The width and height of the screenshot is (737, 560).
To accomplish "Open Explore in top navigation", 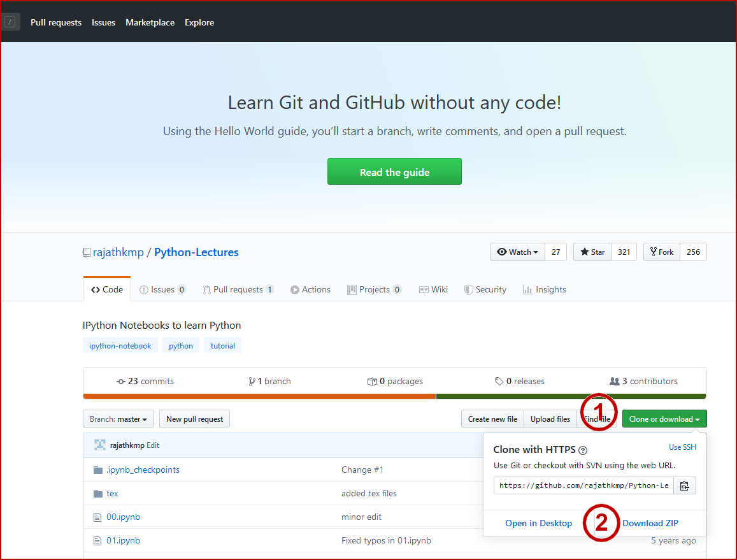I will (x=199, y=22).
